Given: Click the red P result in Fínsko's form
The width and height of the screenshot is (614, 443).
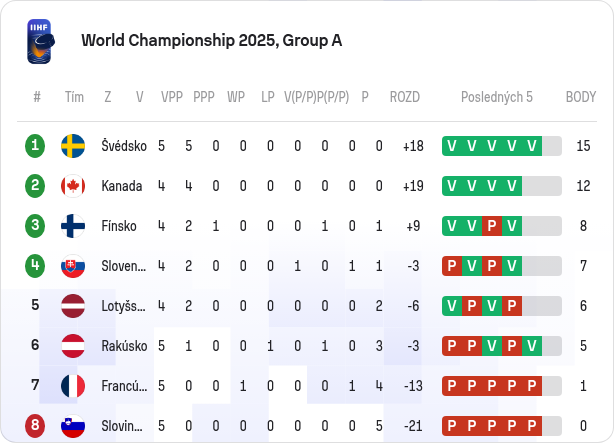Looking at the screenshot, I should (x=492, y=226).
